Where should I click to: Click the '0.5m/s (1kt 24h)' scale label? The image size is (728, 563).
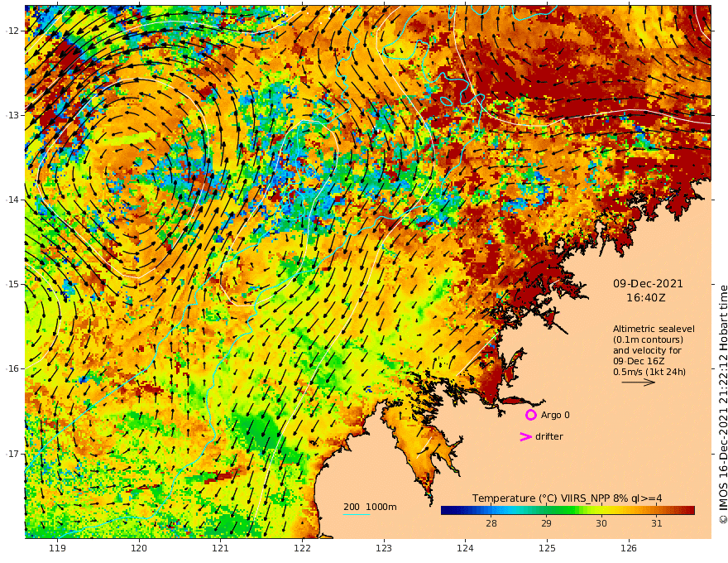pos(649,372)
